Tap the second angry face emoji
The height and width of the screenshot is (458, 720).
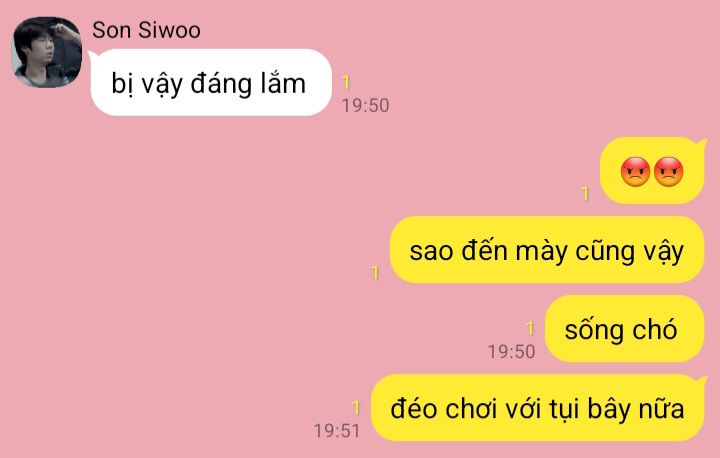[x=669, y=172]
